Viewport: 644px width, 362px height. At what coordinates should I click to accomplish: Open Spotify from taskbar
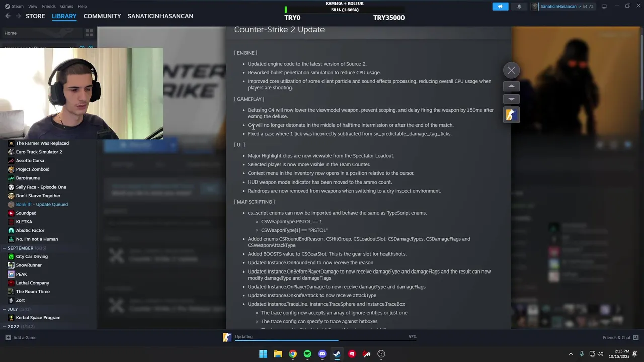coord(307,354)
